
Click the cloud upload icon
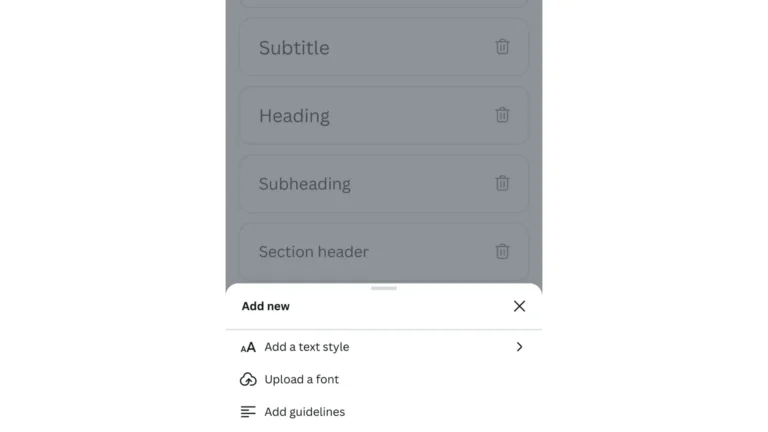point(248,380)
